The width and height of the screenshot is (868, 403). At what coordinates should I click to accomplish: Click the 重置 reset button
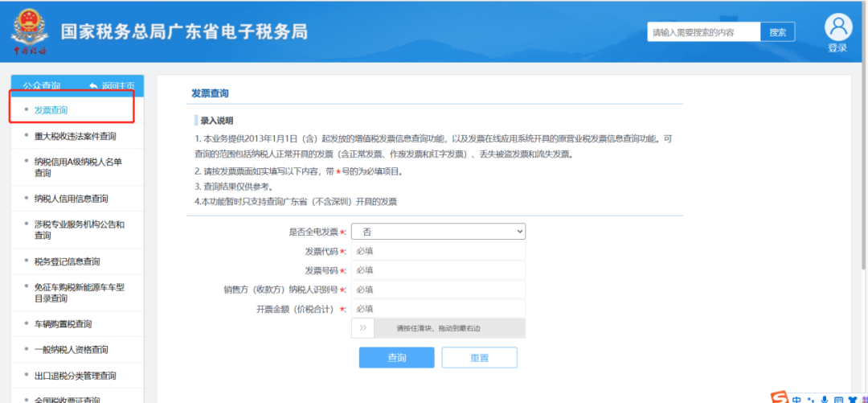[479, 357]
